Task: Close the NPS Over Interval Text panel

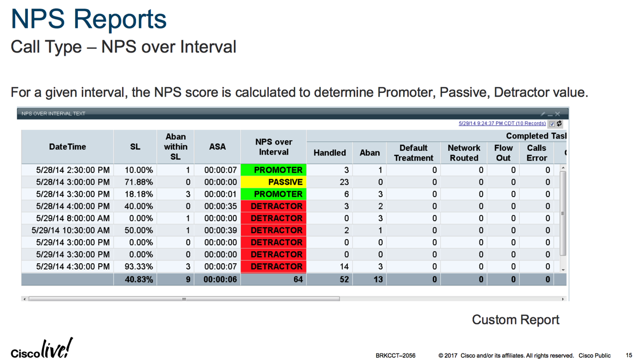Action: click(558, 114)
